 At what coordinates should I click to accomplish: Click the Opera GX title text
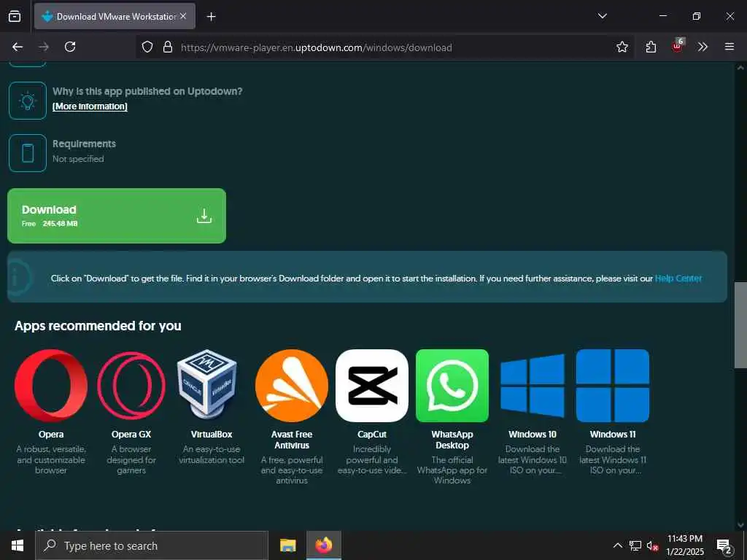click(131, 435)
